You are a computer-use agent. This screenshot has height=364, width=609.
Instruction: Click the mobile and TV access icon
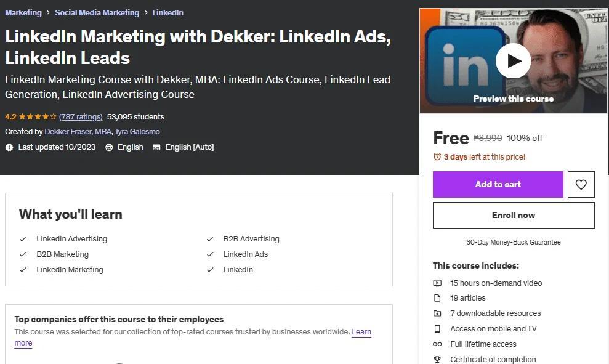(437, 329)
